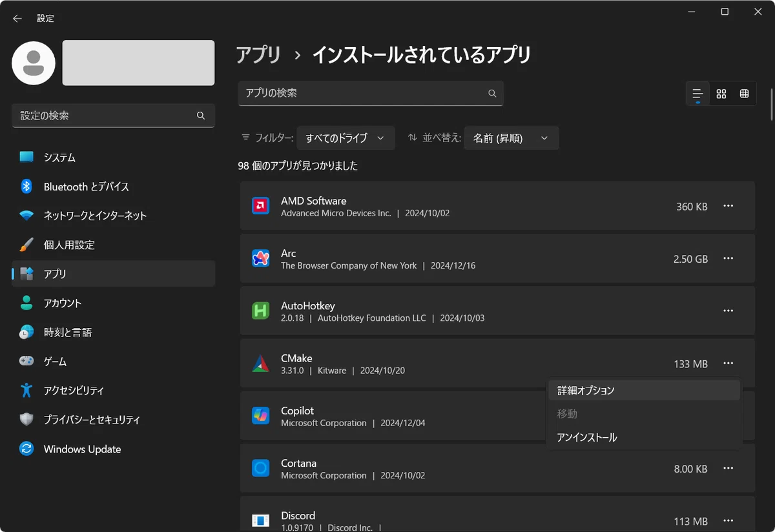The height and width of the screenshot is (532, 775).
Task: Click the 133 MB size value
Action: (x=690, y=364)
